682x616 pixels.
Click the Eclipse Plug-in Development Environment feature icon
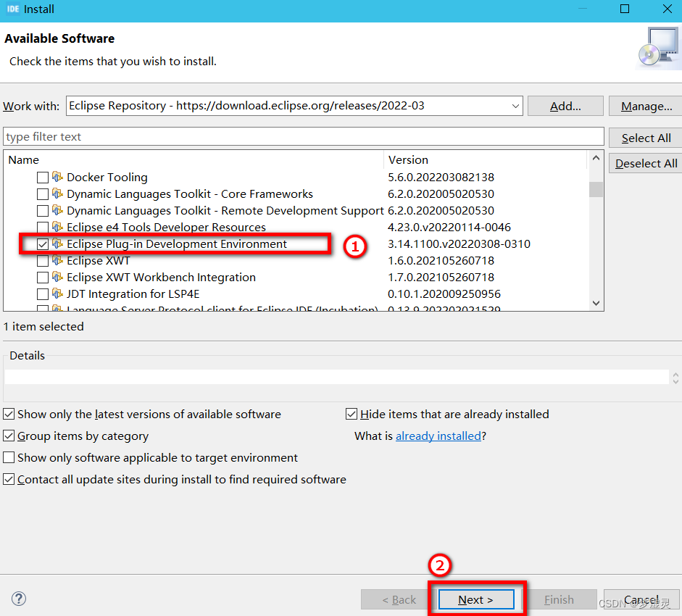[x=57, y=244]
